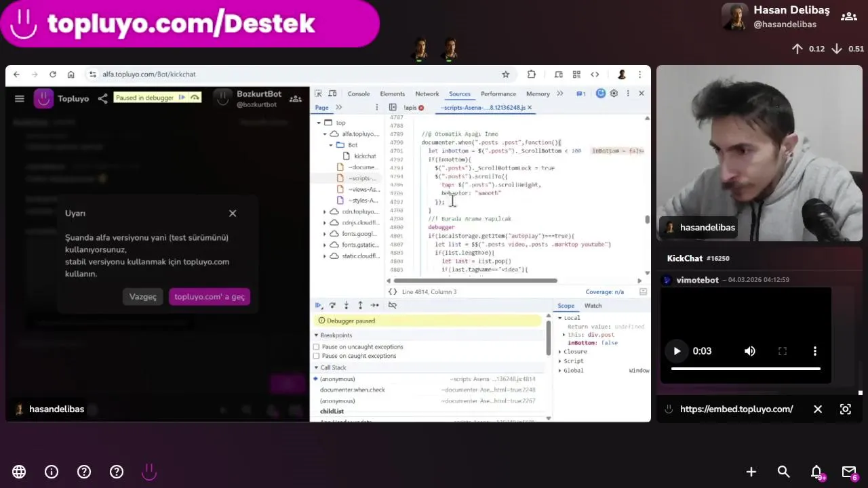Viewport: 868px width, 488px height.
Task: Expand the Global scope
Action: point(560,371)
